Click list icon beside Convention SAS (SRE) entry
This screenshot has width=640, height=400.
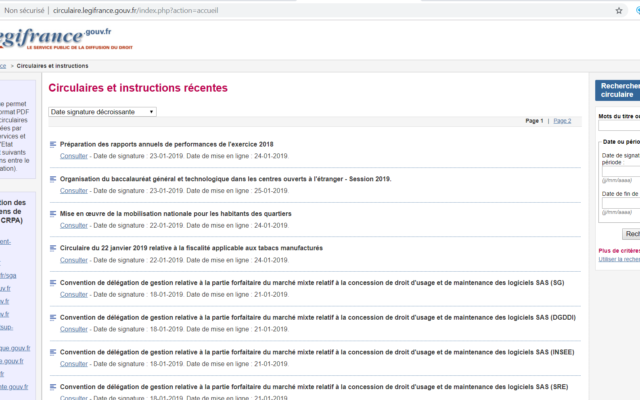53,387
